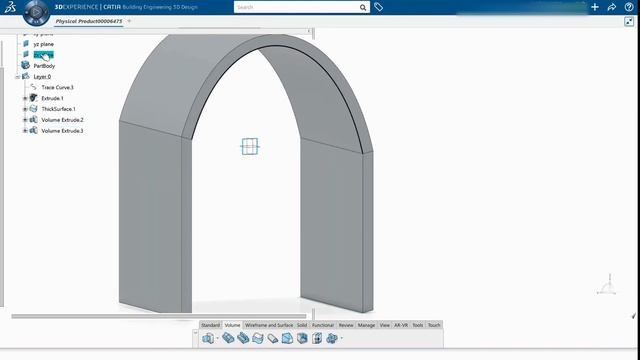Image resolution: width=640 pixels, height=360 pixels.
Task: Select Extrude.1 in the tree
Action: click(x=52, y=98)
